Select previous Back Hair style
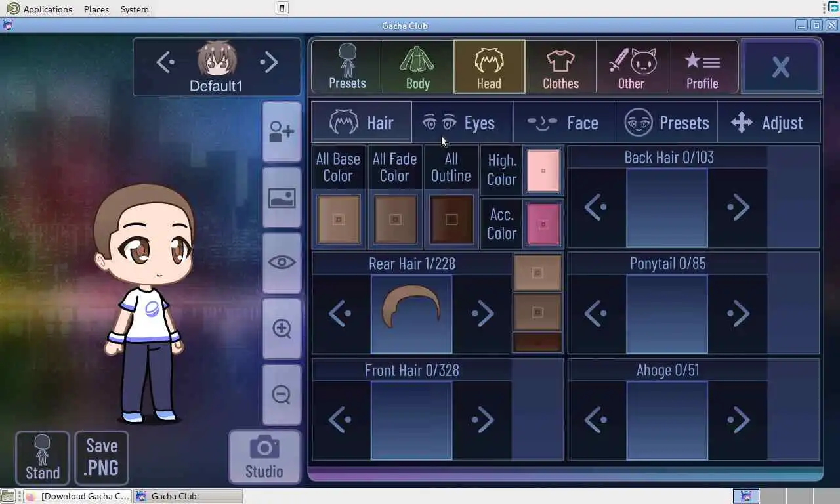840x504 pixels. pos(596,207)
